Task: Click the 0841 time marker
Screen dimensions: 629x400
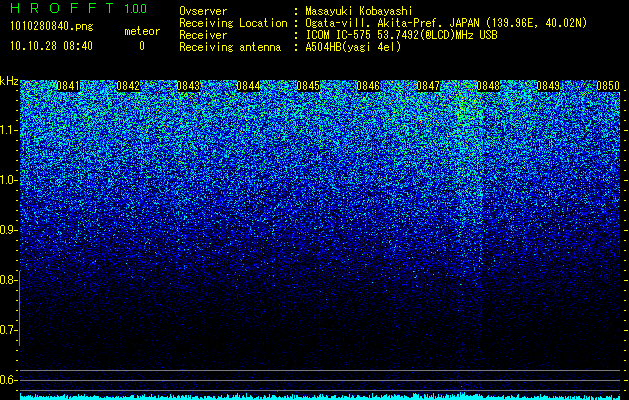Action: point(68,86)
